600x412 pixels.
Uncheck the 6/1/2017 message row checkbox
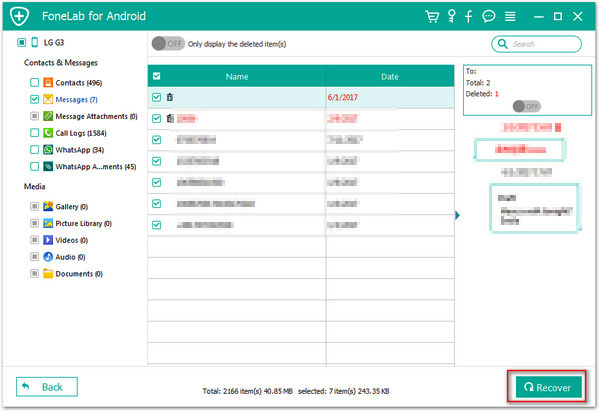coord(157,97)
